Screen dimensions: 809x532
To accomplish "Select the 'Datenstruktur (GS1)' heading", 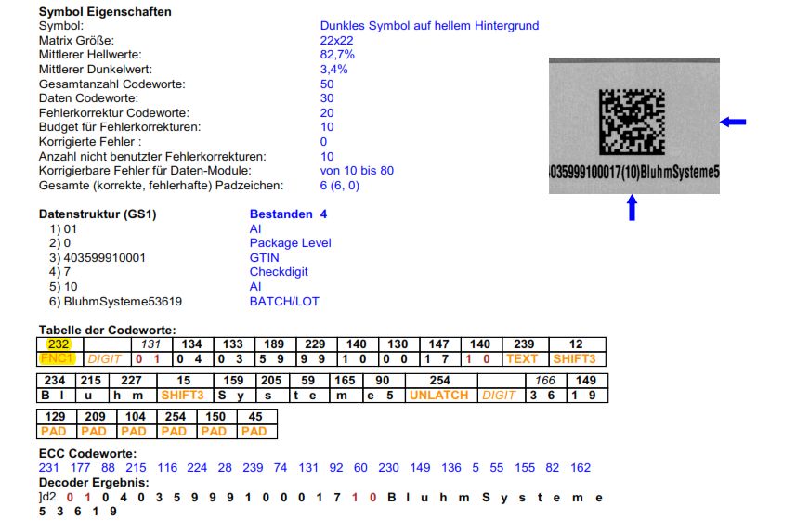I will coord(98,214).
